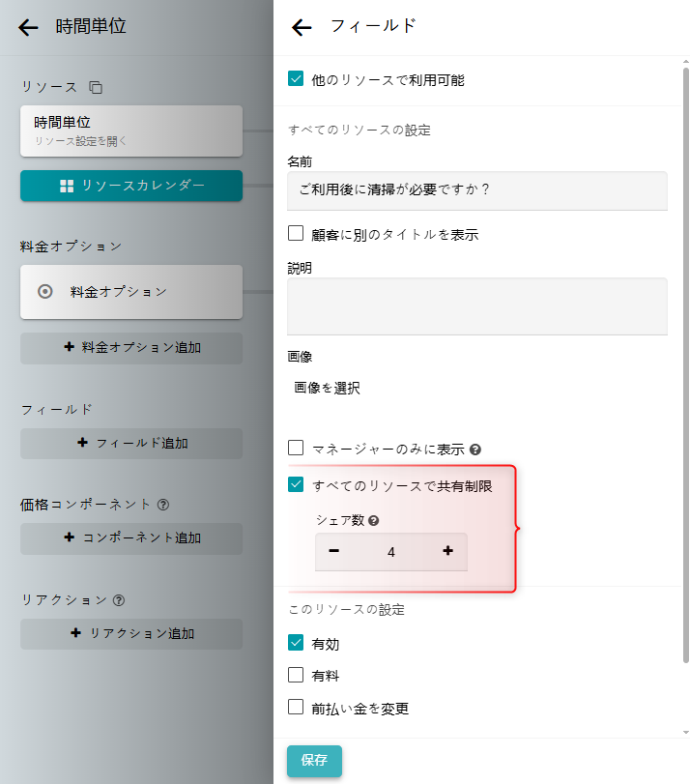Uncheck 他のリソースで利用可能 checkbox
This screenshot has width=690, height=784.
297,79
